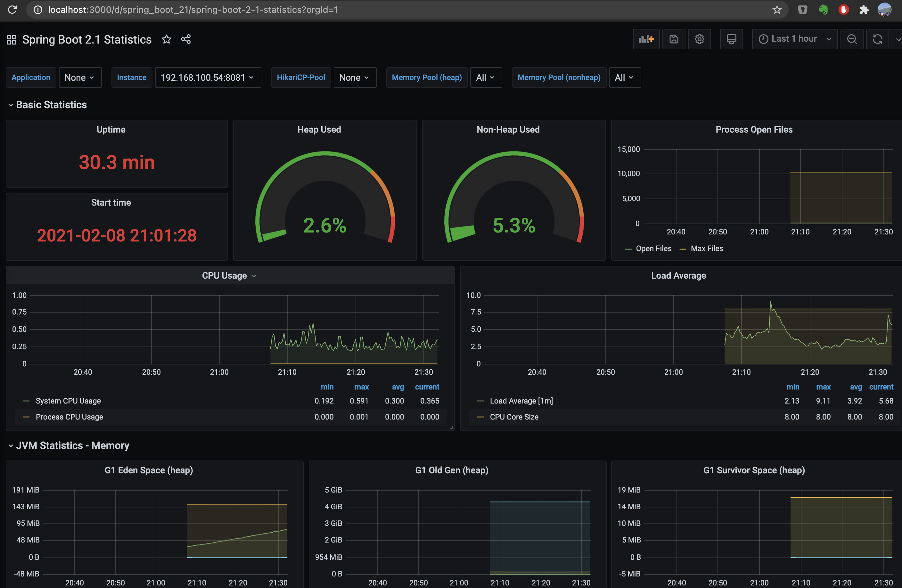Sort CPU Usage legend by max
Viewport: 902px width, 588px height.
(x=362, y=387)
